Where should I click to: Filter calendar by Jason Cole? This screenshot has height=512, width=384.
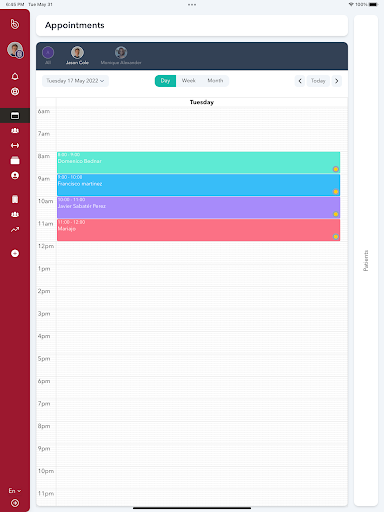[x=77, y=56]
